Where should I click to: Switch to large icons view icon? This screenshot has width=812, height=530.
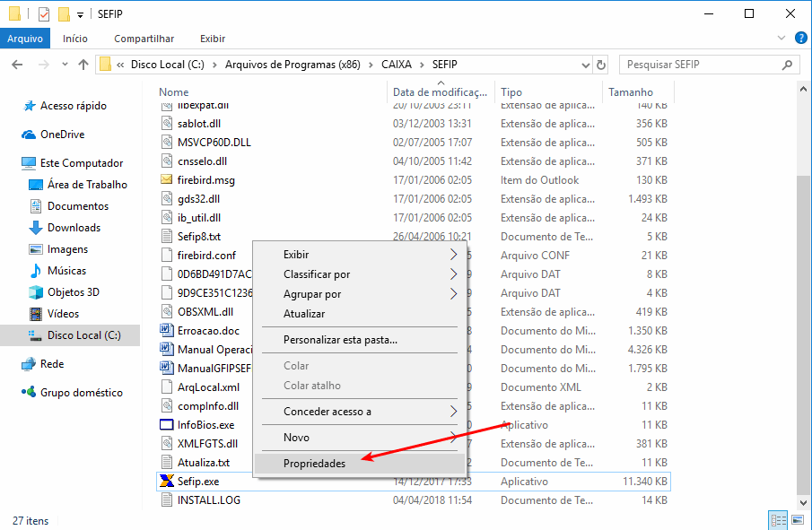799,520
